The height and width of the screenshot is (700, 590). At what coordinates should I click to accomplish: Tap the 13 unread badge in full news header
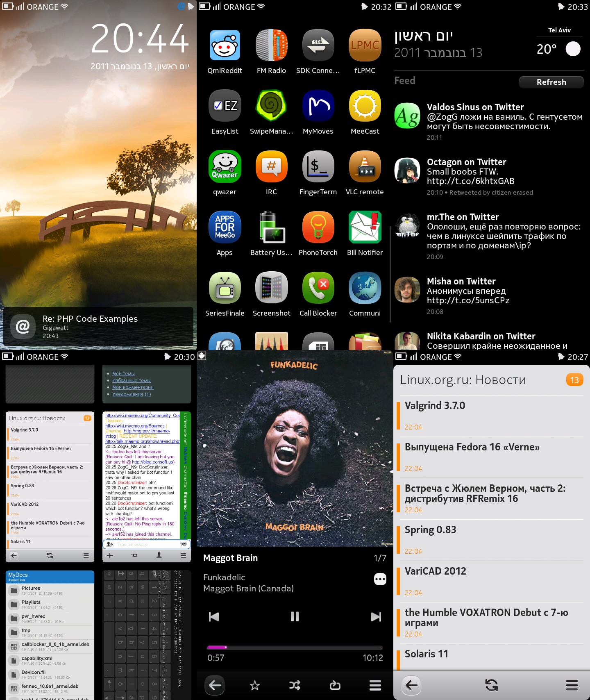click(574, 380)
